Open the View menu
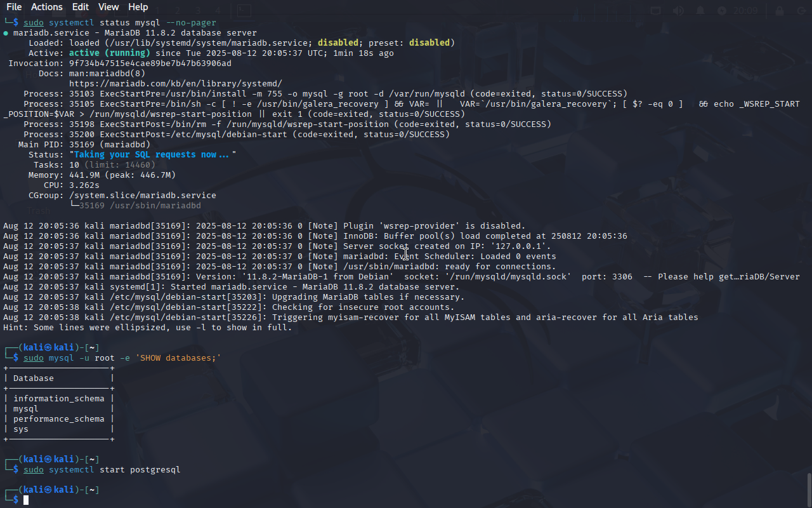Image resolution: width=812 pixels, height=508 pixels. pos(108,7)
